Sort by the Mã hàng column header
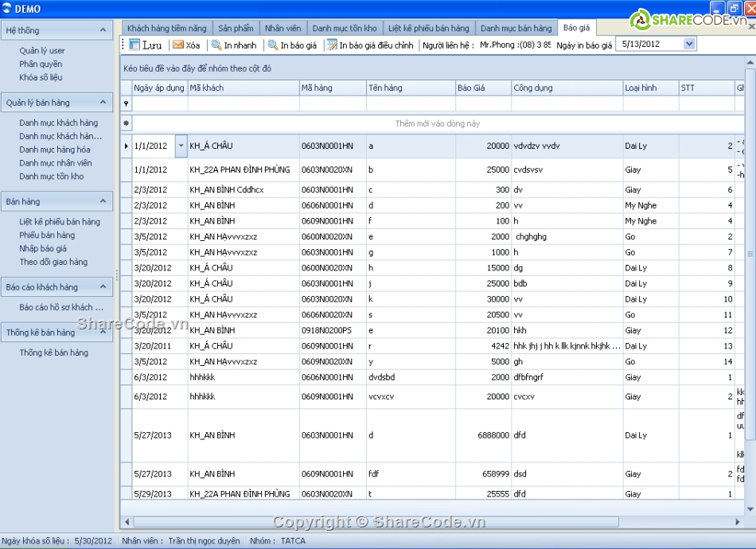756x549 pixels. point(333,88)
